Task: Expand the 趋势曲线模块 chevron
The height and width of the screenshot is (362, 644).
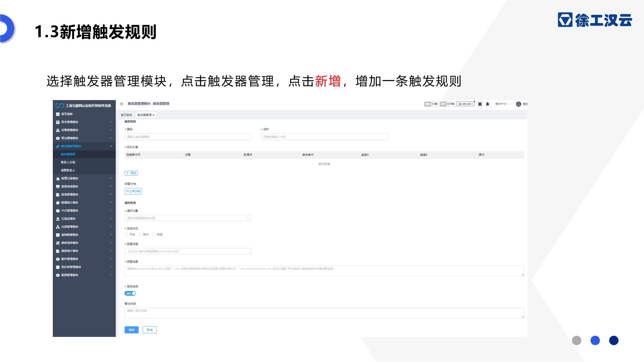Action: pyautogui.click(x=111, y=186)
